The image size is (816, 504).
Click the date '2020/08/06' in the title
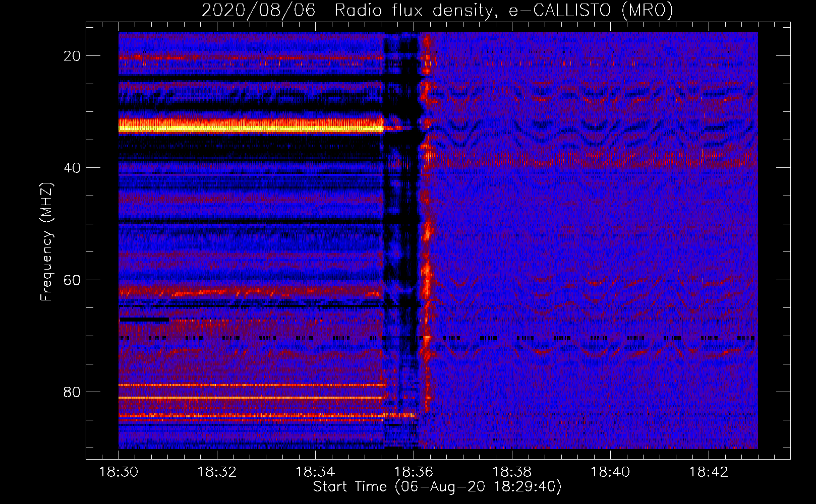(x=258, y=10)
